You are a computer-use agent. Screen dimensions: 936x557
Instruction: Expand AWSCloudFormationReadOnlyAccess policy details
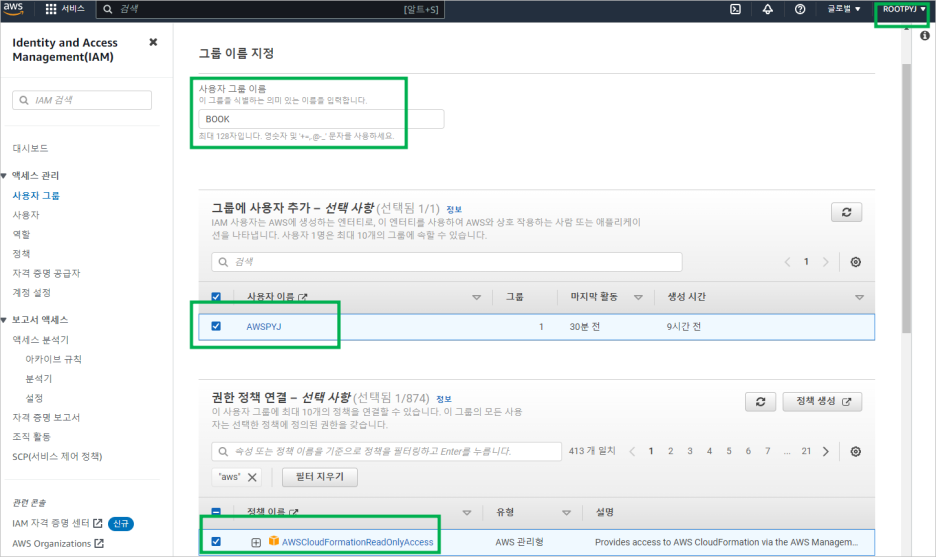[x=255, y=542]
